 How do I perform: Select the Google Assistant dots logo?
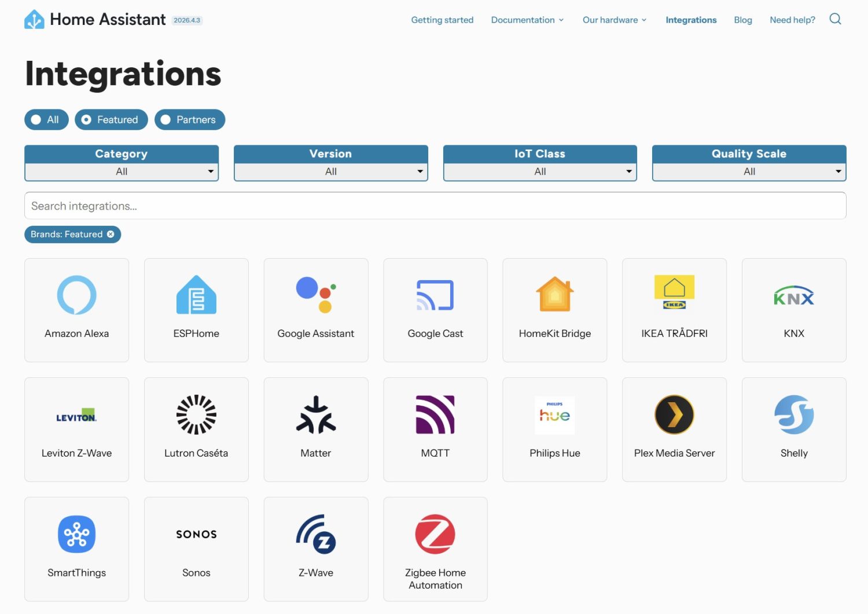pyautogui.click(x=316, y=295)
